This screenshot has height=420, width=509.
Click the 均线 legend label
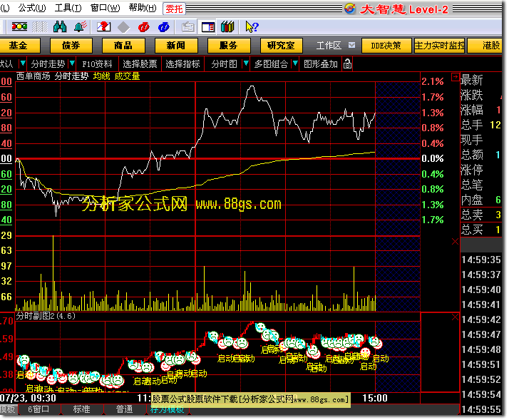click(x=102, y=76)
